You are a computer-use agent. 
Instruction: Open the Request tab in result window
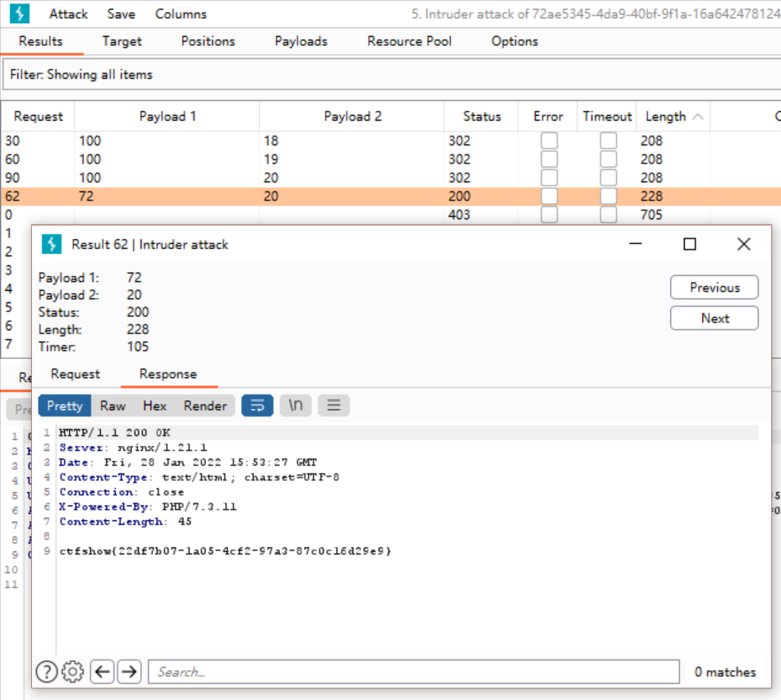click(76, 374)
